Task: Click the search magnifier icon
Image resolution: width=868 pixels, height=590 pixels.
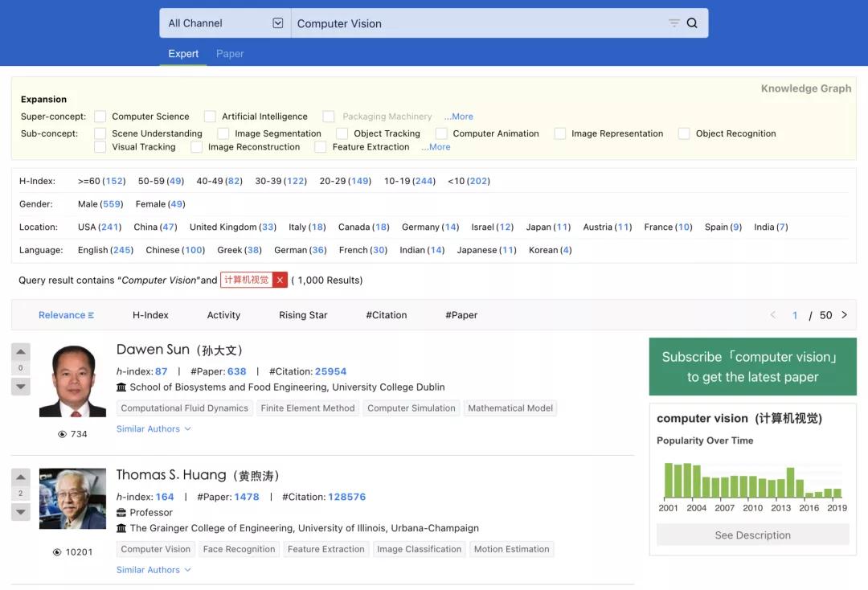Action: click(692, 23)
